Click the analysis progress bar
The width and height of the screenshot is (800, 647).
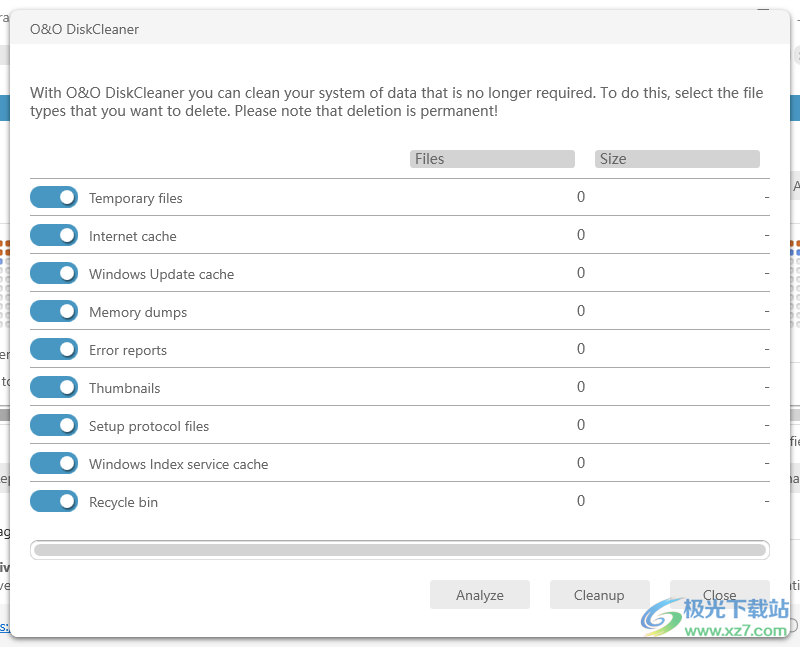pos(399,550)
